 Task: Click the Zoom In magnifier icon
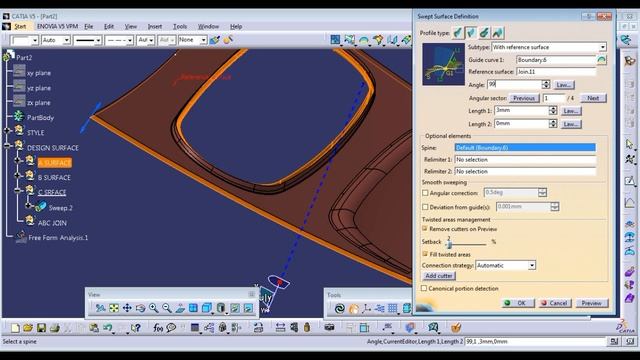click(x=153, y=308)
